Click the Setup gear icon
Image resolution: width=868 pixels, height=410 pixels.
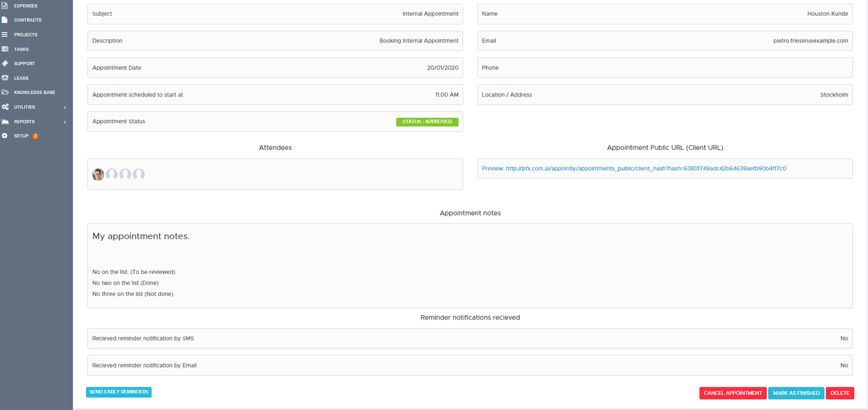point(5,136)
